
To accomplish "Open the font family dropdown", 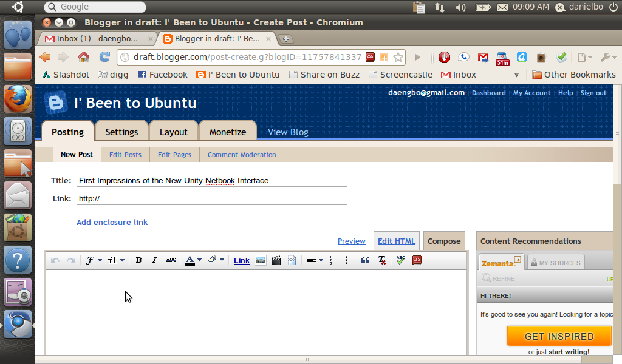I will tap(93, 260).
